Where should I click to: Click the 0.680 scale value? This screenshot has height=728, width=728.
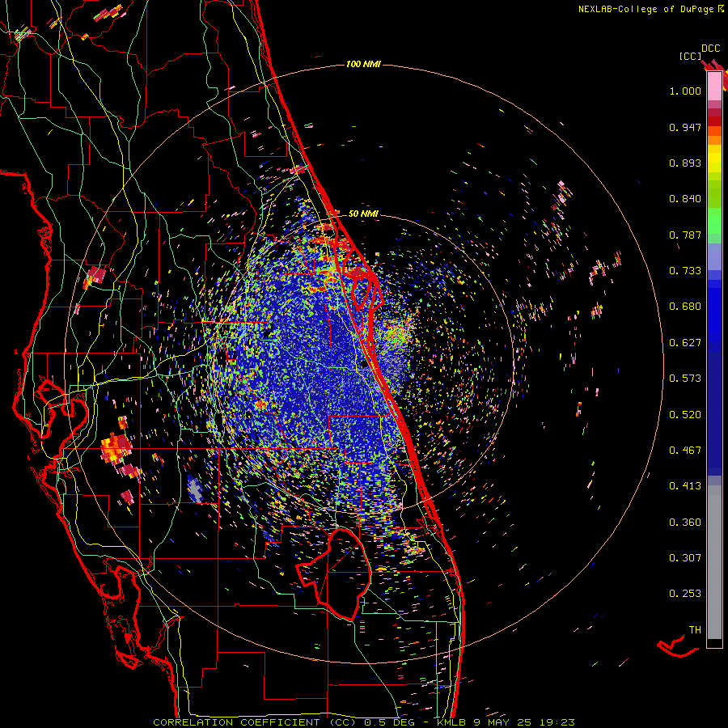point(685,307)
